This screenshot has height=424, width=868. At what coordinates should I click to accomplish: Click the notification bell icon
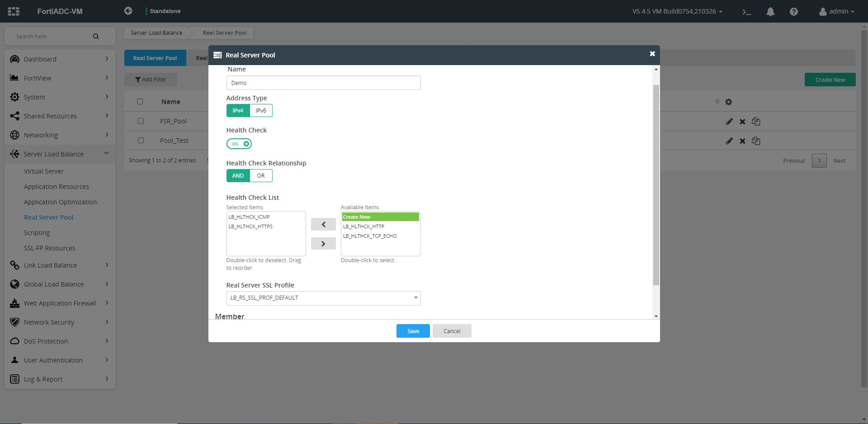tap(770, 11)
